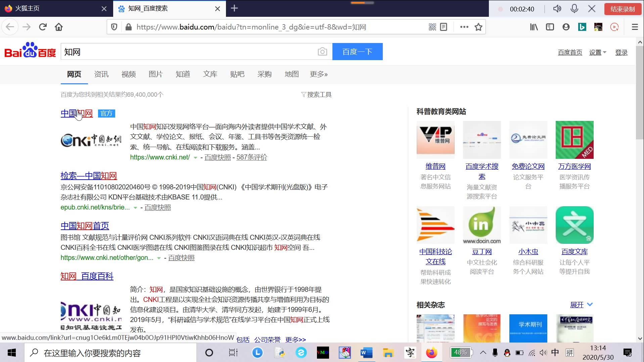This screenshot has height=362, width=644.
Task: Switch to the 地图 tab
Action: 292,74
